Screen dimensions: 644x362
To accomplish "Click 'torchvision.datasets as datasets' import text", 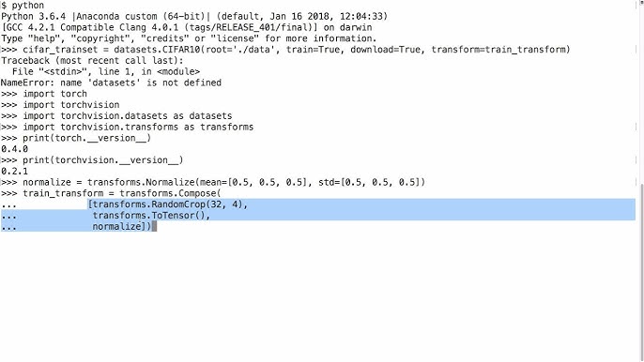I will pyautogui.click(x=146, y=115).
